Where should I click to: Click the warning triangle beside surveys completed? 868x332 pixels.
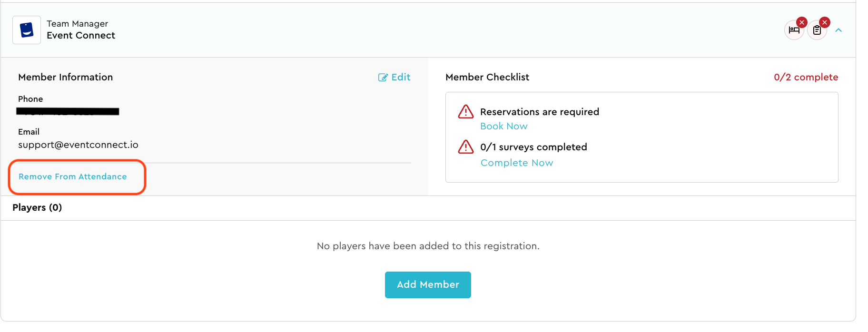coord(466,146)
